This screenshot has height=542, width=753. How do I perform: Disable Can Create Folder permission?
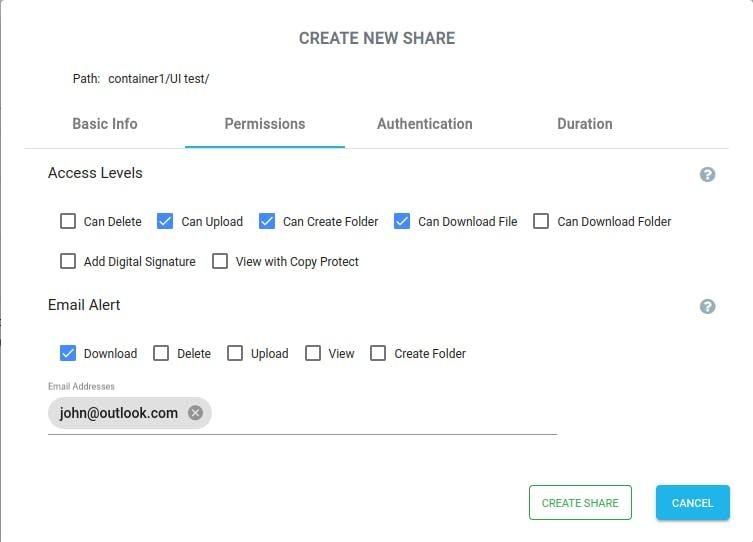tap(267, 222)
